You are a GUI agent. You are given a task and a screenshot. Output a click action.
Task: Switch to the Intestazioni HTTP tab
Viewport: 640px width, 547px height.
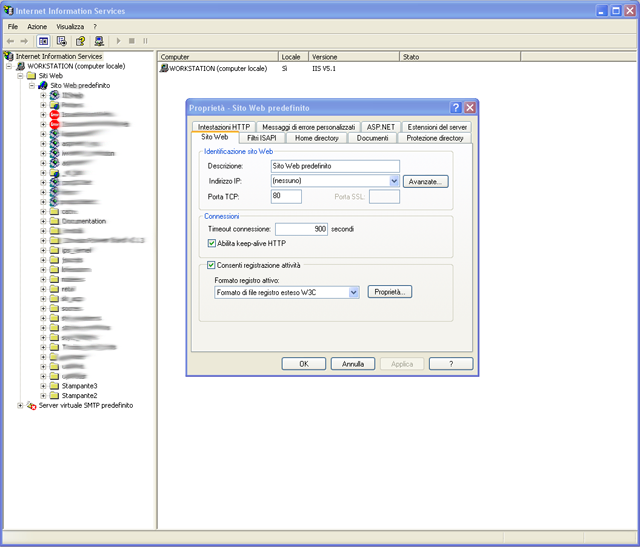[224, 127]
